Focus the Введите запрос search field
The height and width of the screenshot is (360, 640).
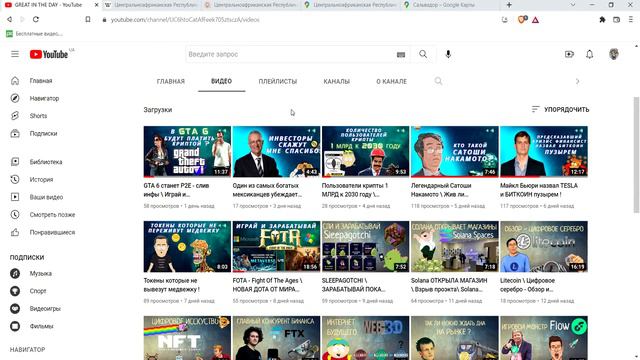tap(290, 54)
